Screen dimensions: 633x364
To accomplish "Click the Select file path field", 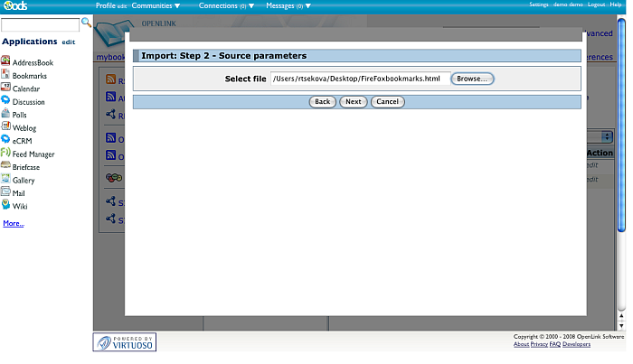I will [359, 79].
